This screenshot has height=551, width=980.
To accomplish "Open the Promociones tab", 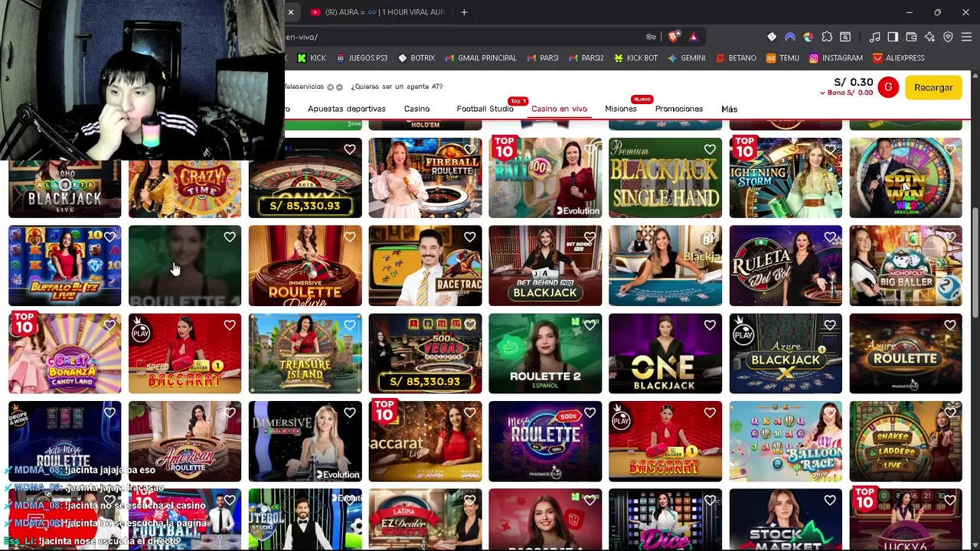I will tap(678, 109).
